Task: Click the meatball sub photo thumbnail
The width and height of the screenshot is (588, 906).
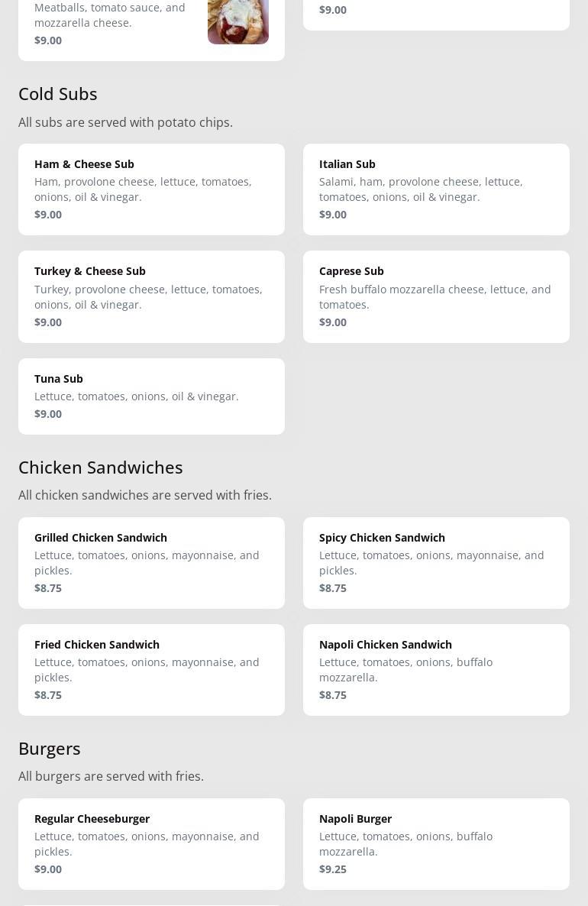Action: pyautogui.click(x=237, y=21)
